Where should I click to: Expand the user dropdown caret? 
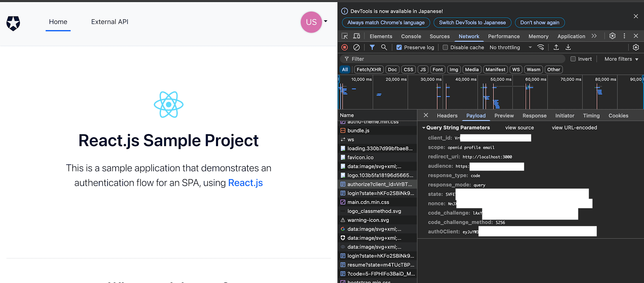(x=326, y=21)
